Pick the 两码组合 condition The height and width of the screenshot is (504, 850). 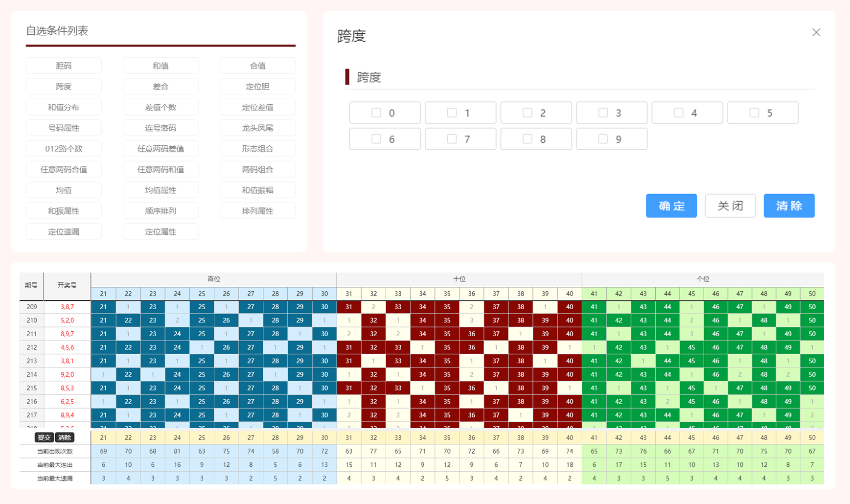point(257,170)
